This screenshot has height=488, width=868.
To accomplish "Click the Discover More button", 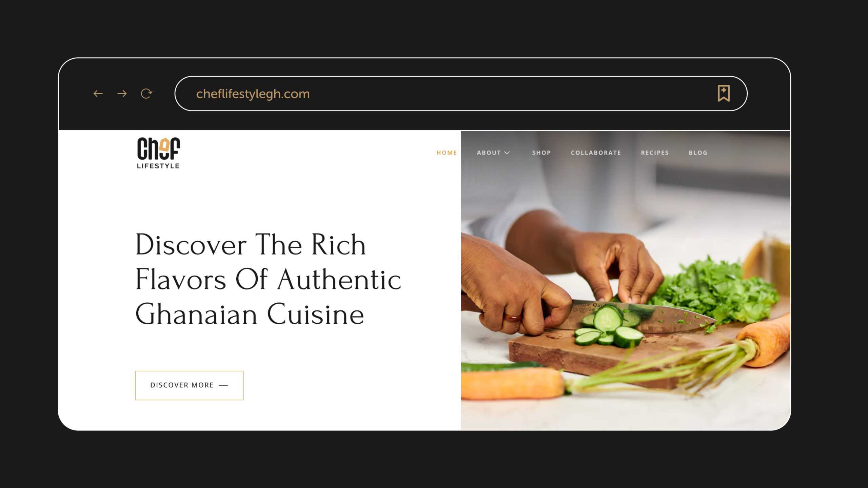I will point(189,385).
